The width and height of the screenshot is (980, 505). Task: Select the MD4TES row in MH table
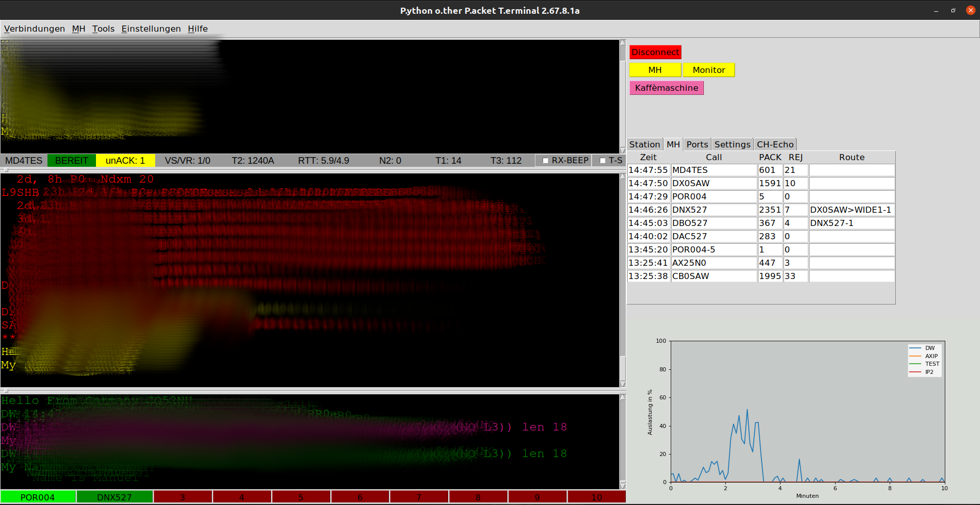pos(761,170)
